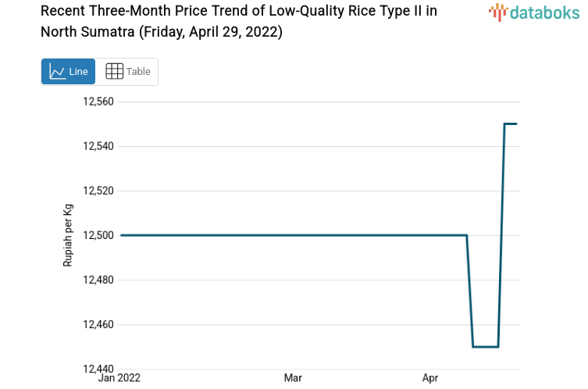Click the Apr x-axis label
The image size is (588, 389).
coord(430,379)
